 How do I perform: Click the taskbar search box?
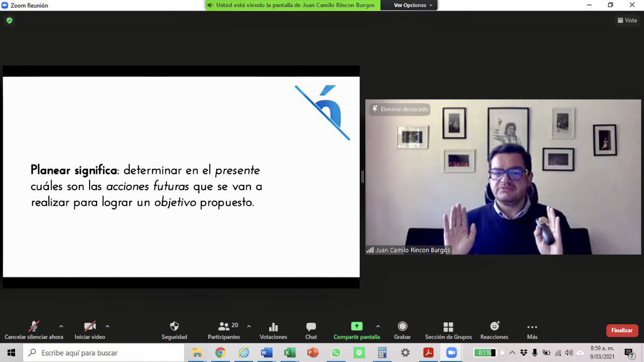pyautogui.click(x=104, y=353)
